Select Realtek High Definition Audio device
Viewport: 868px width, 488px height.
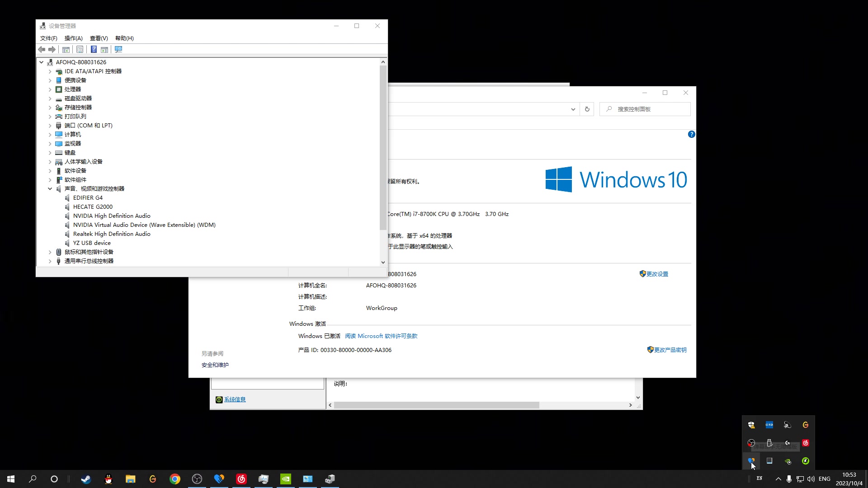tap(112, 234)
